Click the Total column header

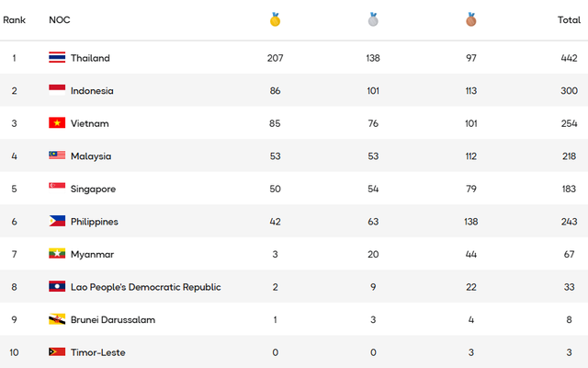point(568,19)
